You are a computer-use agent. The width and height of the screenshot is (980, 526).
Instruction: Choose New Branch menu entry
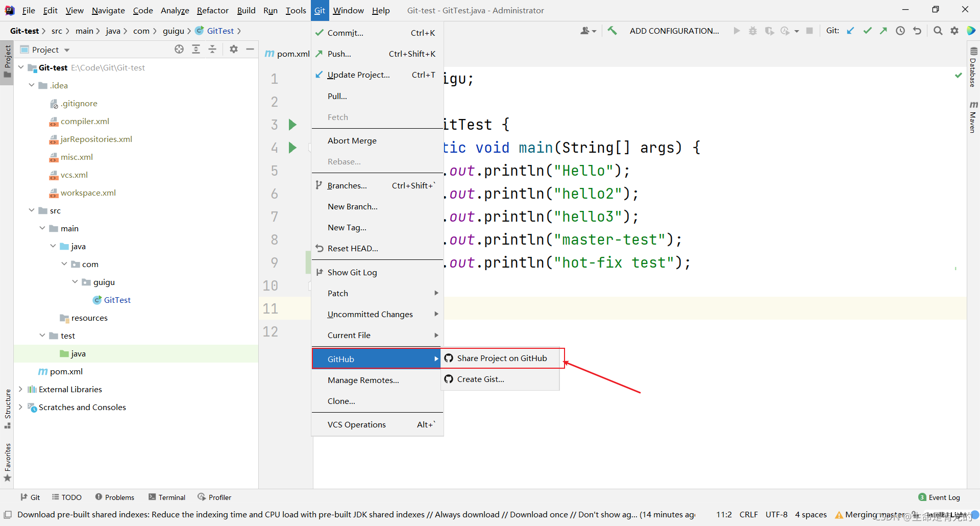[377, 206]
